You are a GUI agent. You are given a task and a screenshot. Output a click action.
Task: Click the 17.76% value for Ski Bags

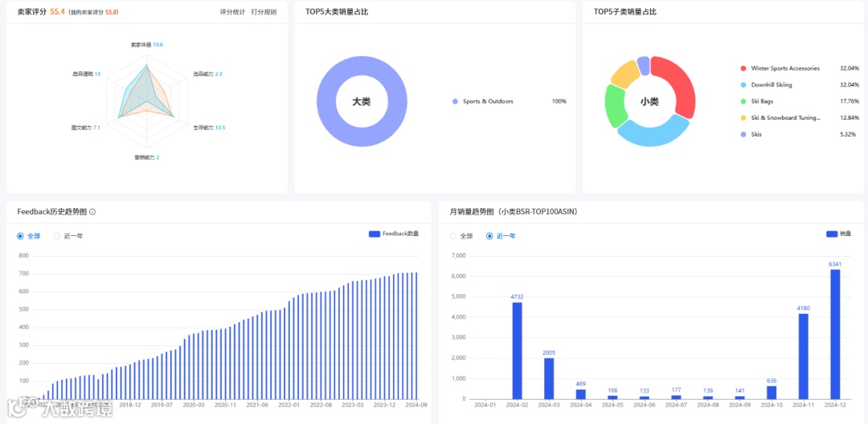click(x=850, y=102)
